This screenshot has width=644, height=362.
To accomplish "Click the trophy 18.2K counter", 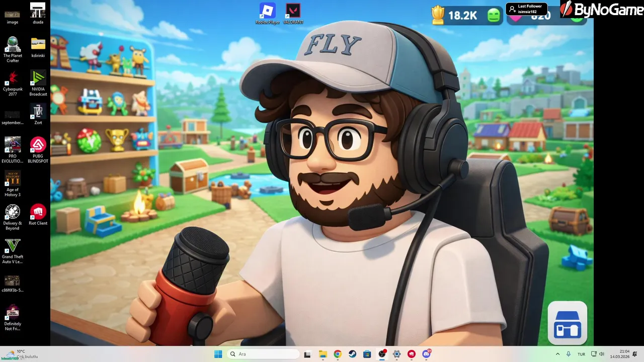I will pos(455,15).
